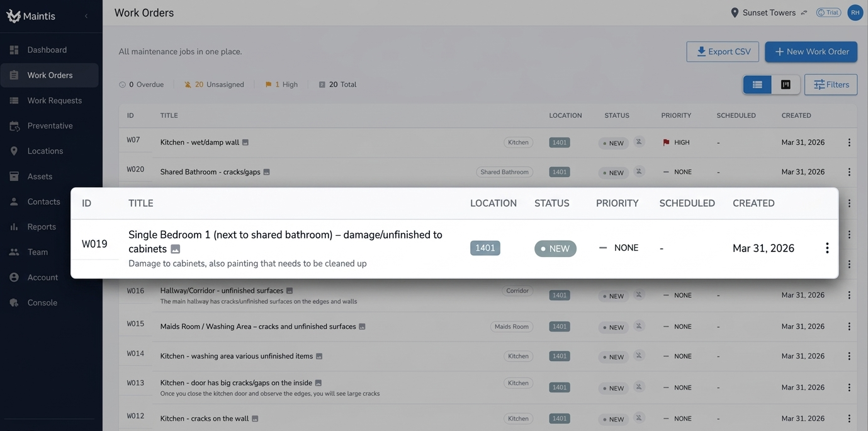The width and height of the screenshot is (868, 431).
Task: Click the Export CSV button
Action: (723, 52)
